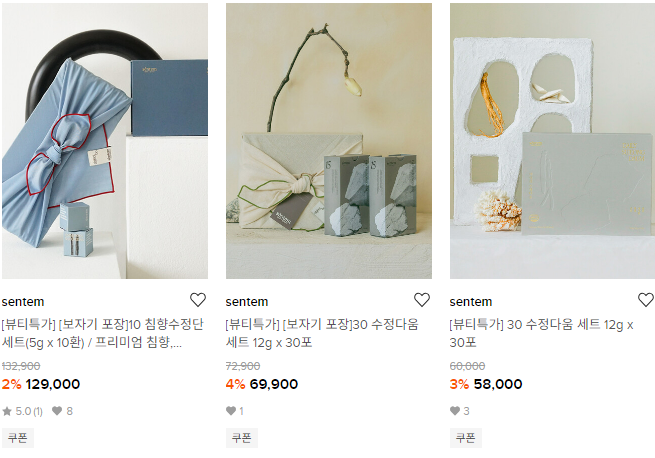This screenshot has height=458, width=655.
Task: Open 보자기 포장 30 수정다움 세트 title
Action: point(322,334)
